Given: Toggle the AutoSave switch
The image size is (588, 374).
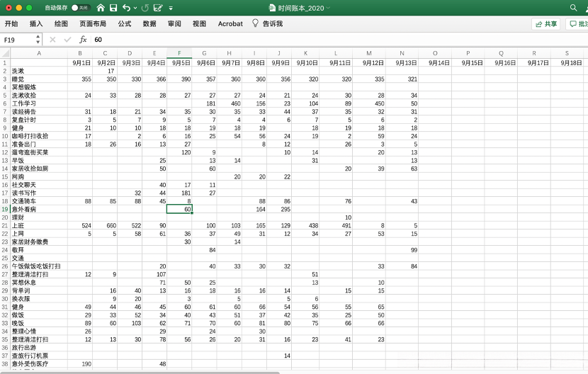Looking at the screenshot, I should coord(80,8).
